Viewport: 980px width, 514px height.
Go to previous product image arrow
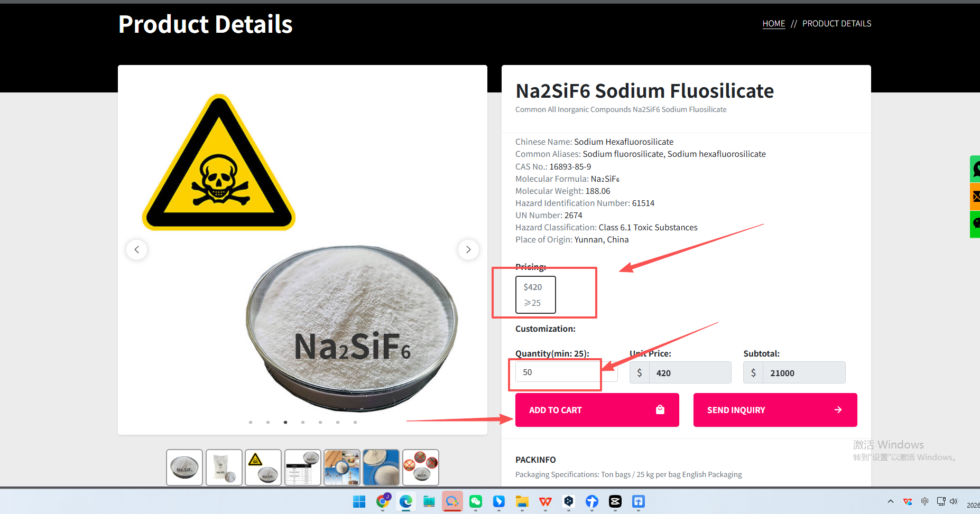click(x=137, y=249)
